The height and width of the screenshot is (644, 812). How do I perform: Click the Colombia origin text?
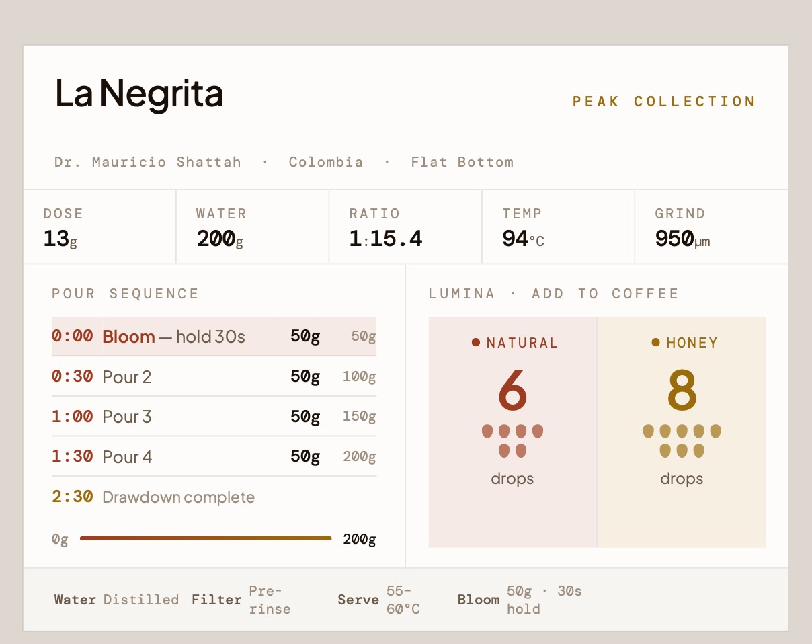click(326, 162)
